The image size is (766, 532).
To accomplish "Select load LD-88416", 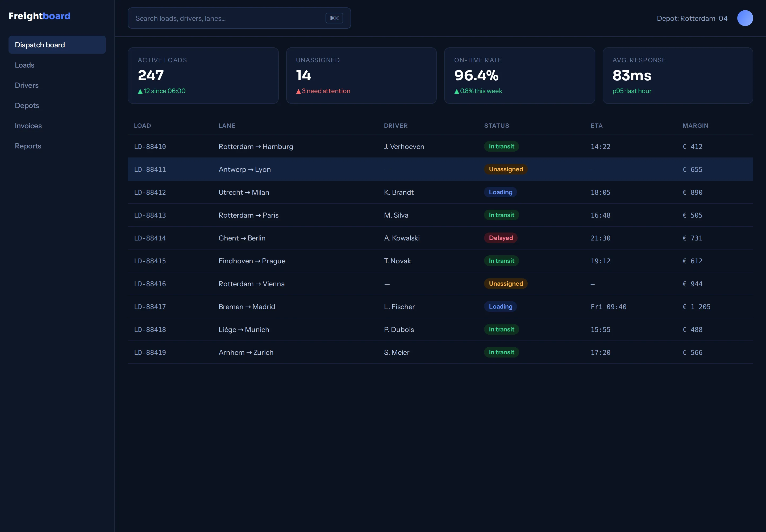I will click(150, 284).
